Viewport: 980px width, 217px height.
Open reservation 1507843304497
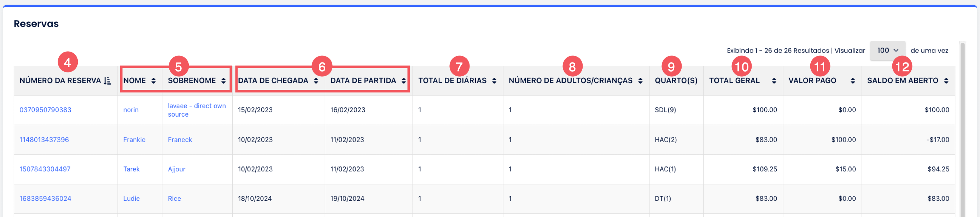coord(45,169)
